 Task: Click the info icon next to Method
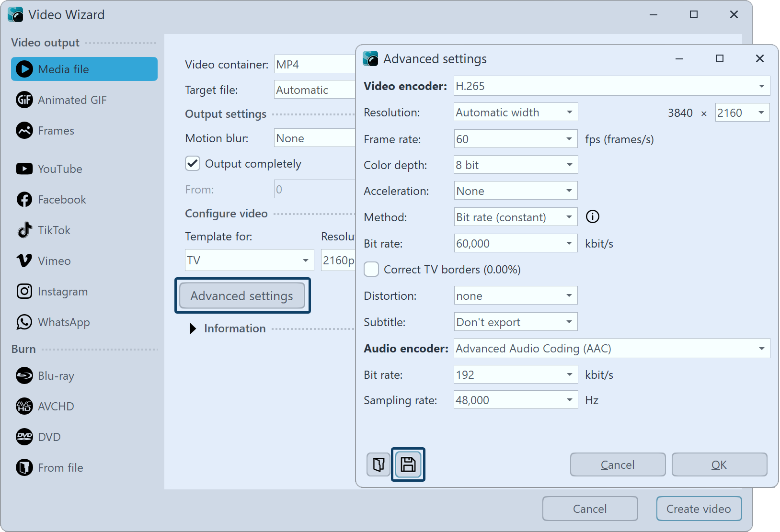point(593,217)
